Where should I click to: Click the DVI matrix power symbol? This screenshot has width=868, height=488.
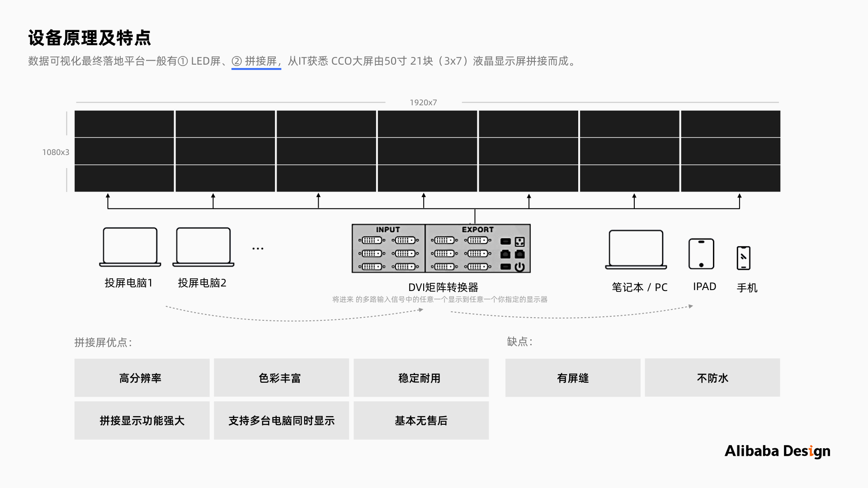(x=520, y=267)
